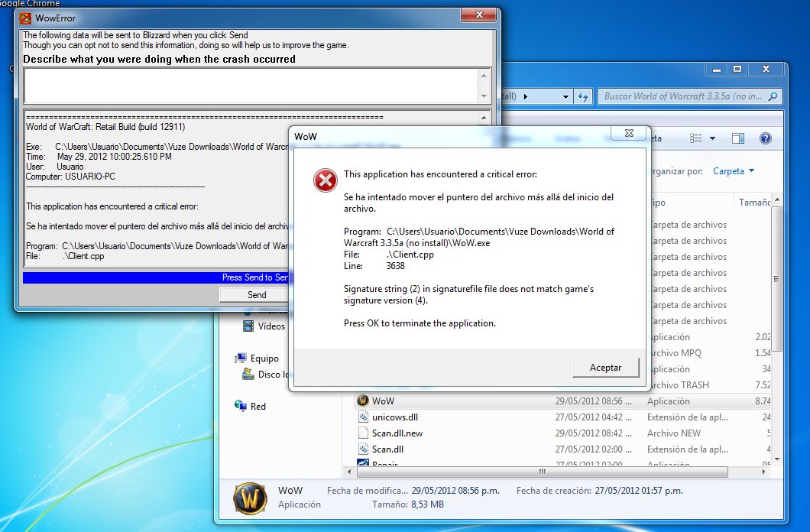
Task: Select the 'Archivo MPQ' type cell
Action: 676,353
